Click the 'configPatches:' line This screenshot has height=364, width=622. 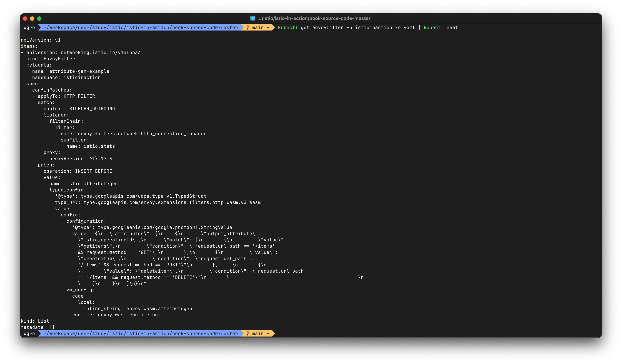pos(52,90)
